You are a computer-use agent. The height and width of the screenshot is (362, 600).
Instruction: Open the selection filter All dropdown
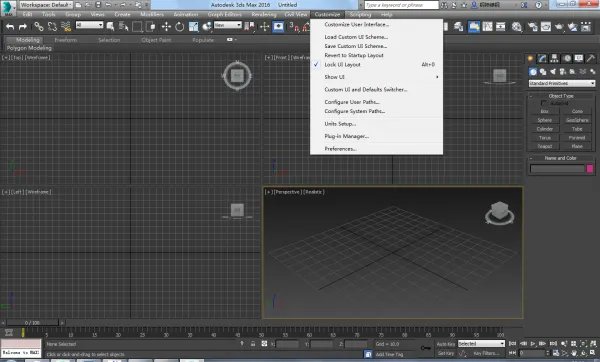(89, 25)
